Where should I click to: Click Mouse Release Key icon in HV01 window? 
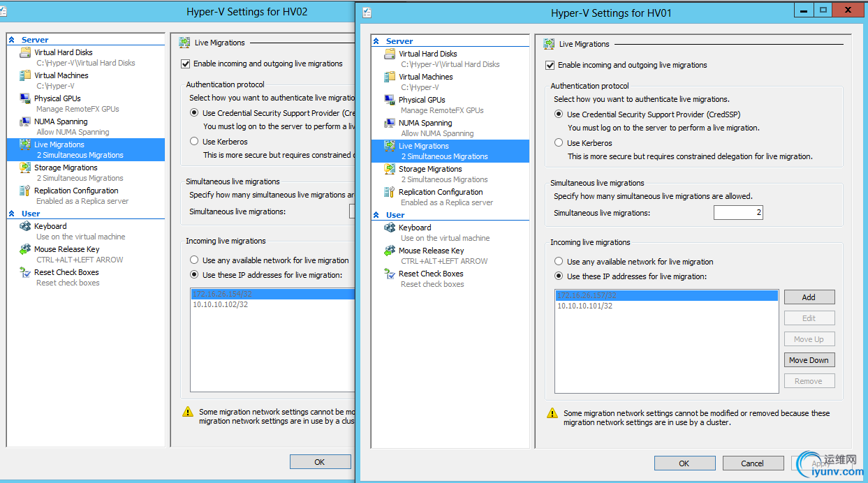pos(390,251)
